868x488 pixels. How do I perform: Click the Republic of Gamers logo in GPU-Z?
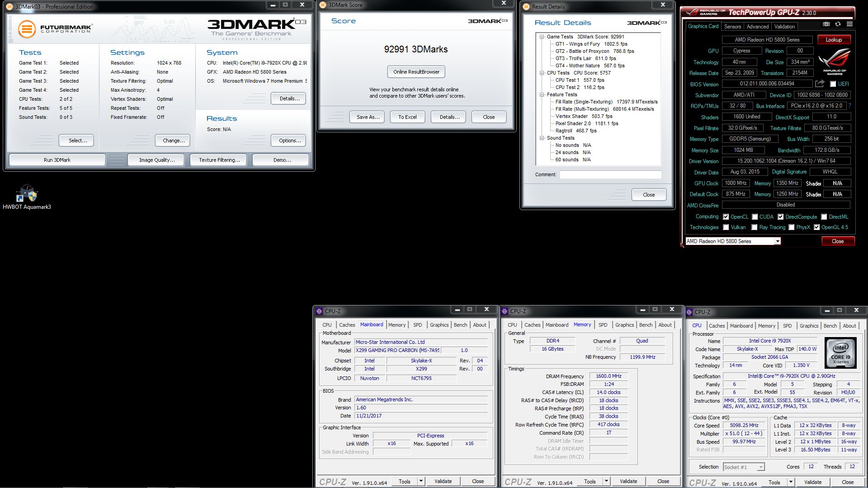pyautogui.click(x=835, y=62)
